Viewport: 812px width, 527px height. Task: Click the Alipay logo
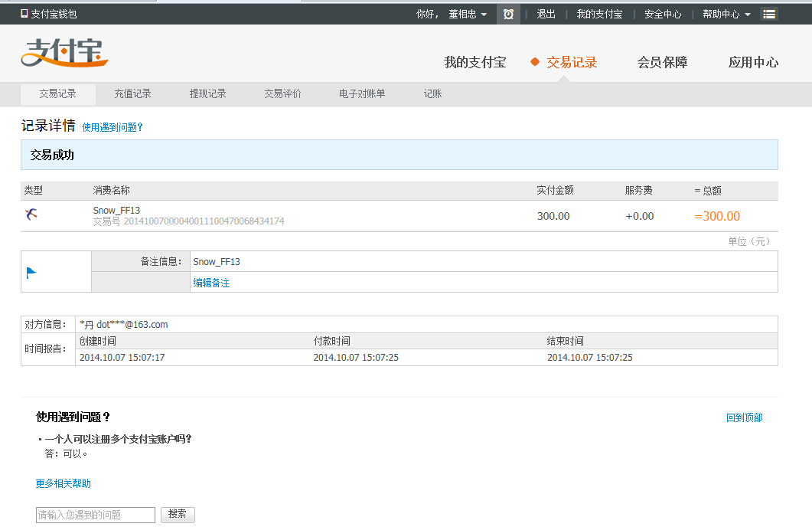point(65,53)
